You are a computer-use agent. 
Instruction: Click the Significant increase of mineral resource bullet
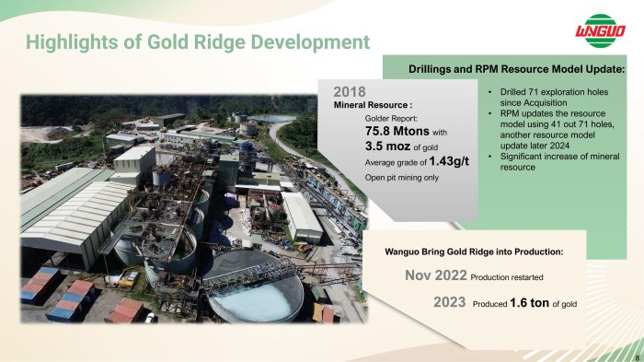[x=559, y=162]
